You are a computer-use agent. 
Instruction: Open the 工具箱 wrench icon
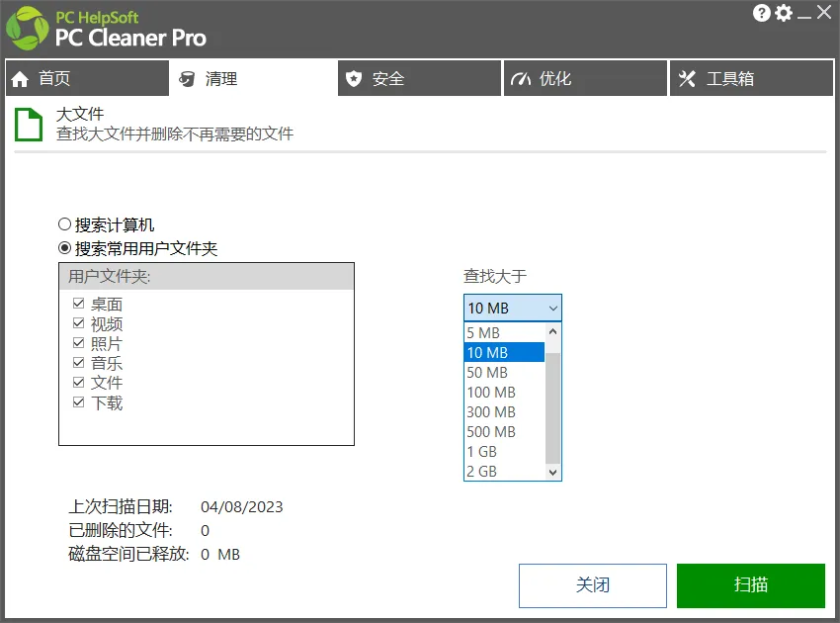tap(688, 79)
